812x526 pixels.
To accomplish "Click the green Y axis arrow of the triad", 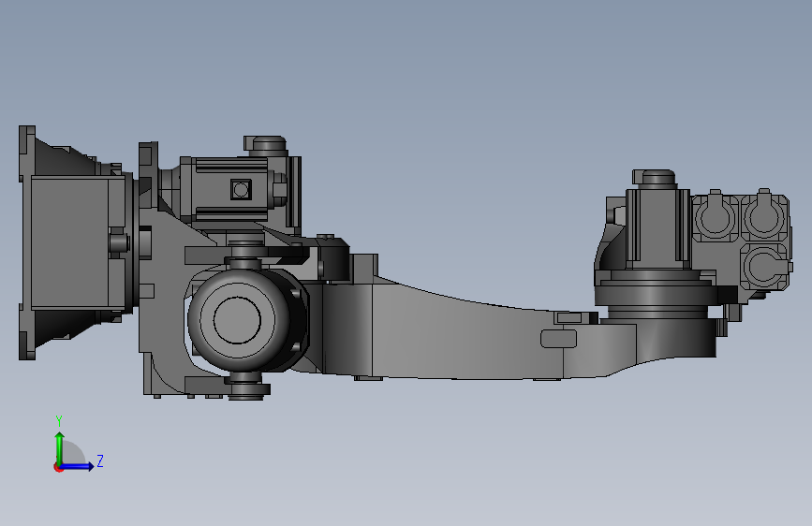I will 60,448.
